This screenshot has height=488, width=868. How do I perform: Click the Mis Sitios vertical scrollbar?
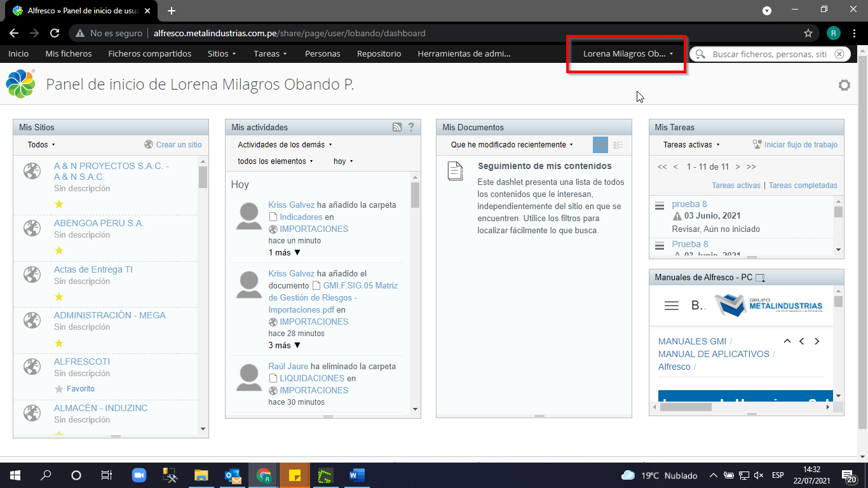[203, 295]
